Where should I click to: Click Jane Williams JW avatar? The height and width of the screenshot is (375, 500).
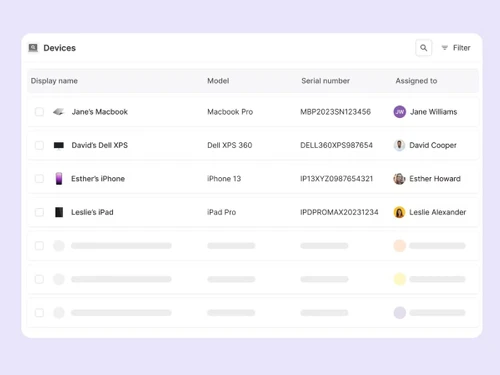pyautogui.click(x=400, y=112)
